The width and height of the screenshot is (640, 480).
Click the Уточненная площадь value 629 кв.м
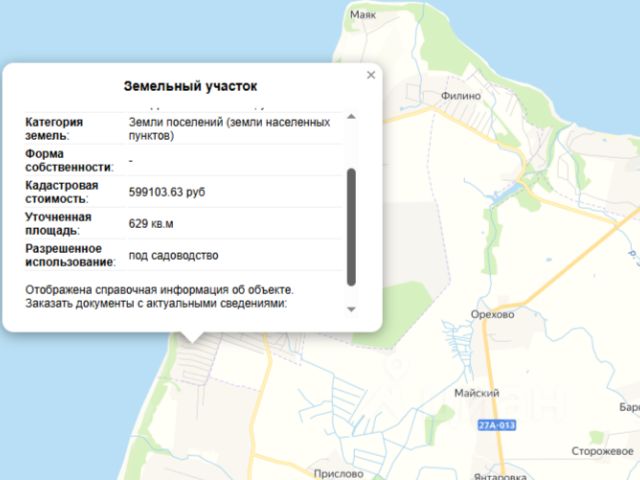[151, 224]
